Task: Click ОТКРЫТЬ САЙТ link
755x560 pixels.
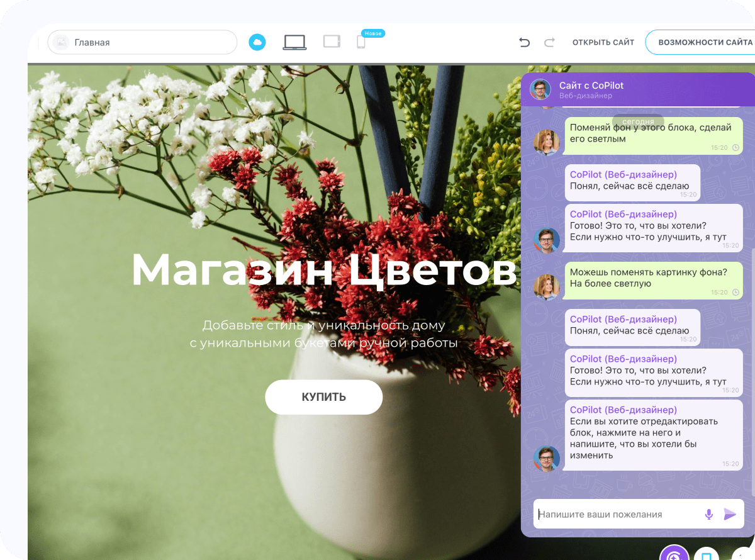Action: [603, 42]
